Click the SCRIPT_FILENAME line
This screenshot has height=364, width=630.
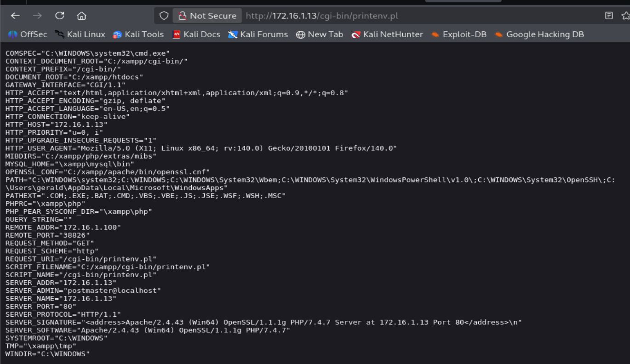click(108, 266)
